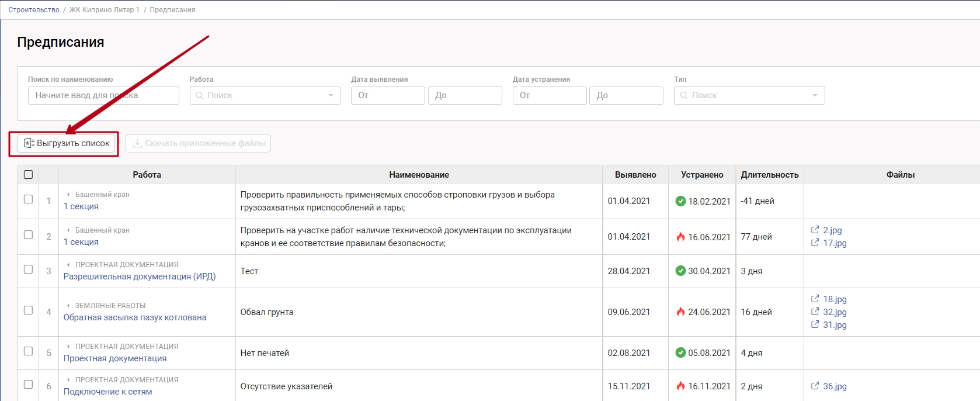Select the checkbox for row 4
Screen dimensions: 980x401
tap(28, 310)
